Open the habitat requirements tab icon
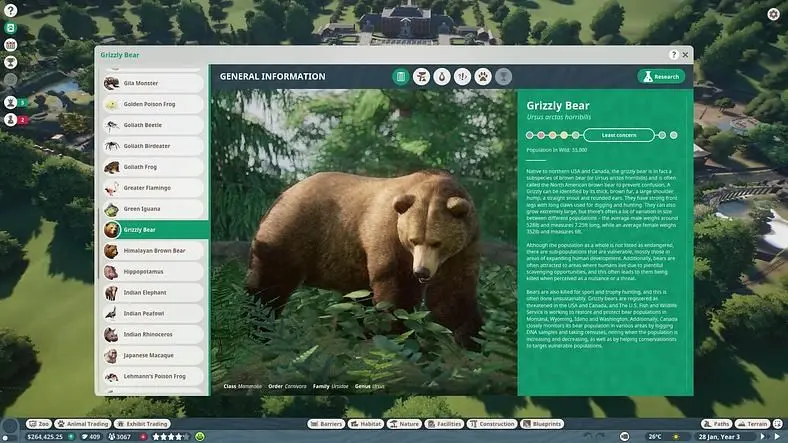788x443 pixels. (421, 77)
